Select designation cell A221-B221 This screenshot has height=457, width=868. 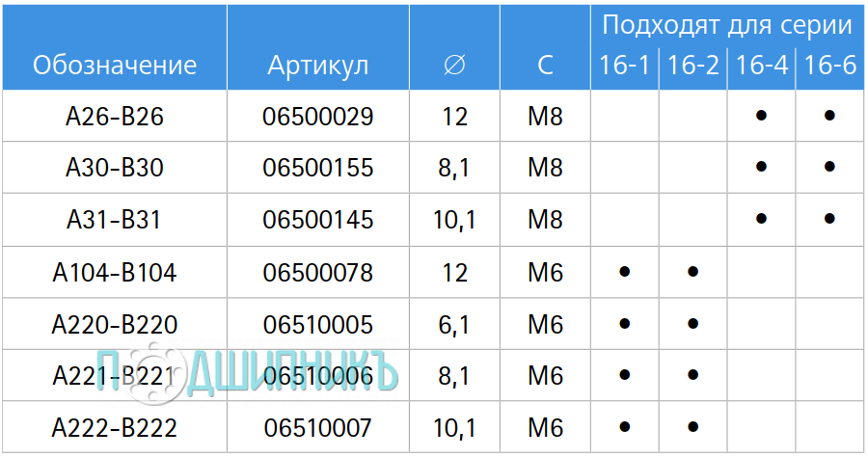(115, 376)
